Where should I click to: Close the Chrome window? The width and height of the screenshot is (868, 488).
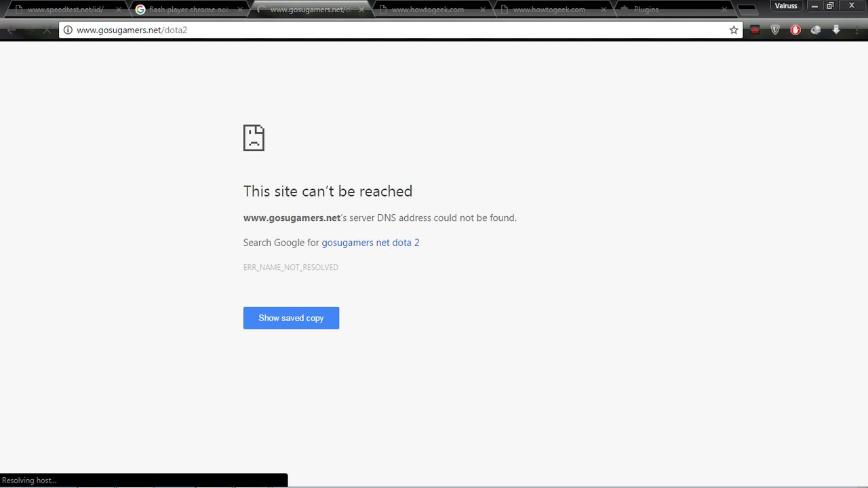coord(852,5)
